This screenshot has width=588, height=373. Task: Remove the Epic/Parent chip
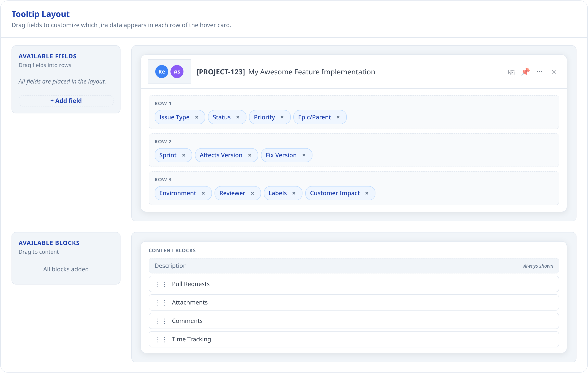(x=338, y=117)
